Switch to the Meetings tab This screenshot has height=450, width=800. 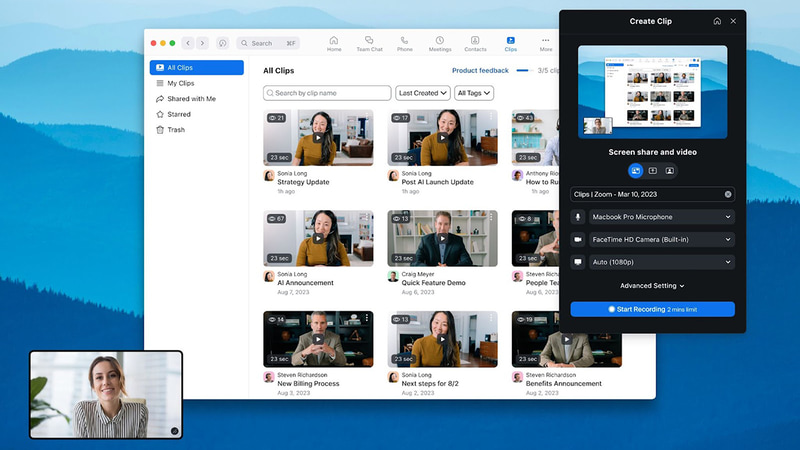[440, 43]
